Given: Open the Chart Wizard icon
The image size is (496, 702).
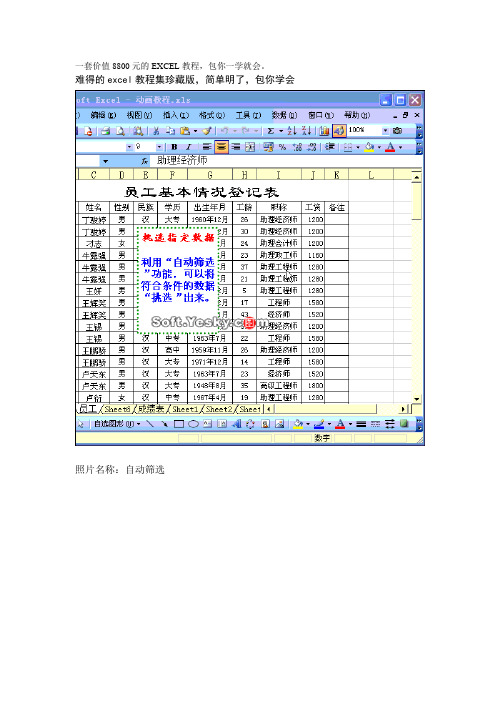Looking at the screenshot, I should coord(325,131).
